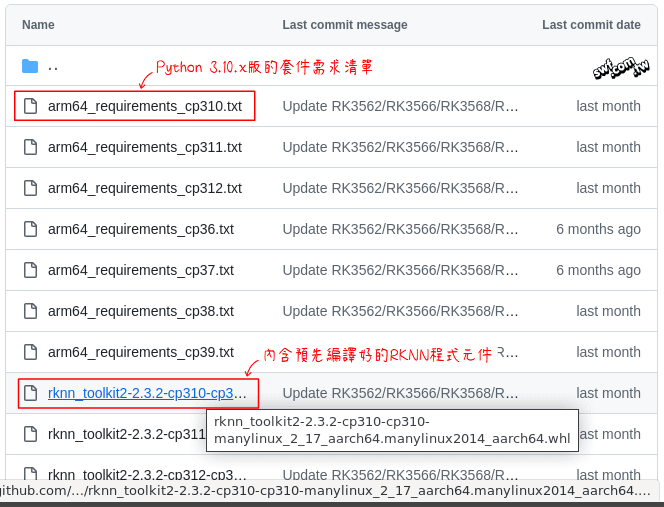Click file icon beside rknn_toolkit2-2.3.2-cp311 wheel

pos(30,434)
